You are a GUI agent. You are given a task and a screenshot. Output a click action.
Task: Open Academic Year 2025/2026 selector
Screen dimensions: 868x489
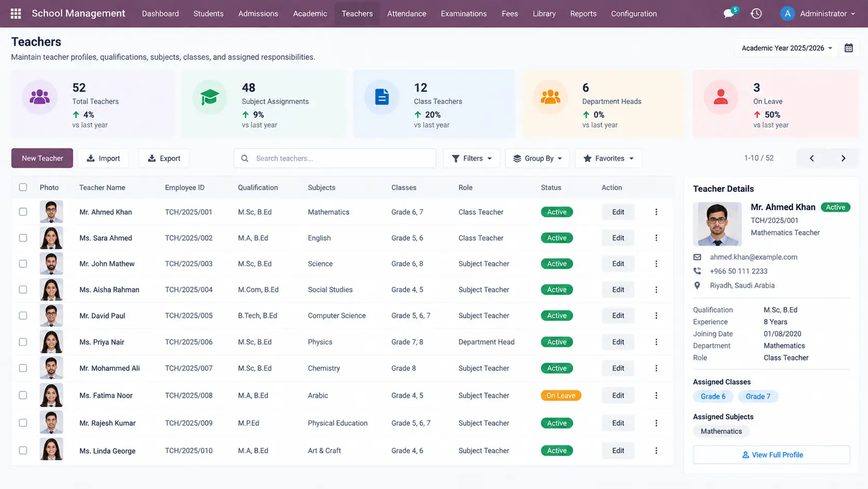pos(786,48)
